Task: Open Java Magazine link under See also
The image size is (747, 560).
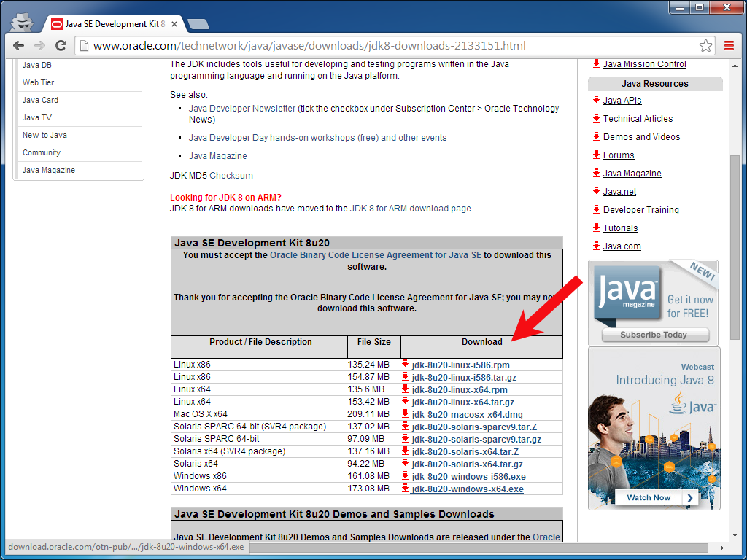Action: [217, 156]
